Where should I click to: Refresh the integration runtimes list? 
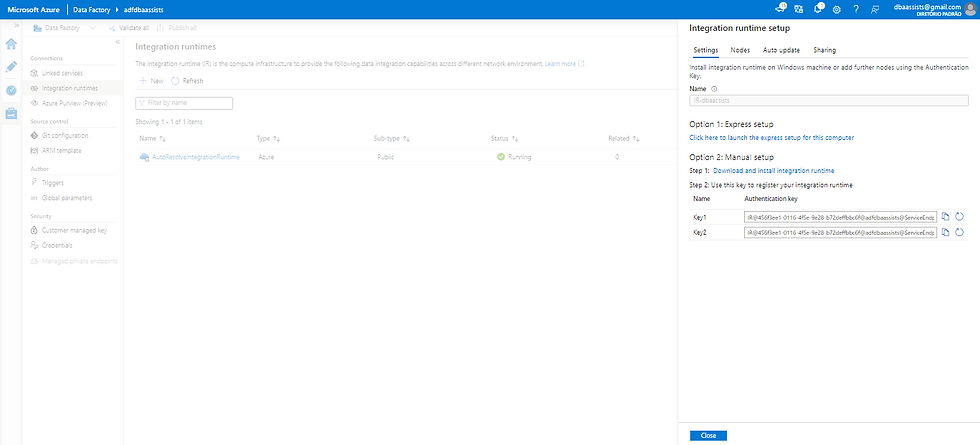[x=188, y=81]
